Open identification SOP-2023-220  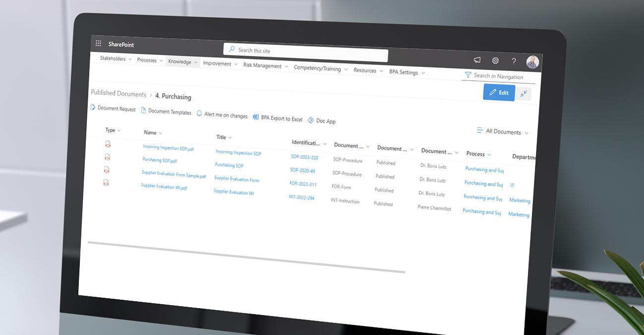304,157
